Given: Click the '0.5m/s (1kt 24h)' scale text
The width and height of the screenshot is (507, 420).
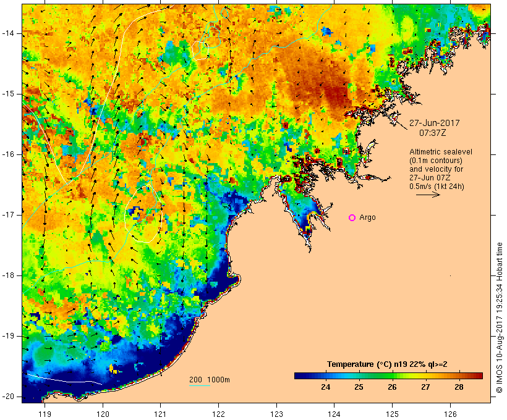Looking at the screenshot, I should click(437, 187).
